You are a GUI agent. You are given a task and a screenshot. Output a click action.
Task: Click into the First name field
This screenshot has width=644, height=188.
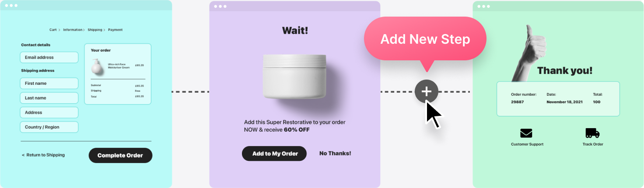click(x=49, y=83)
